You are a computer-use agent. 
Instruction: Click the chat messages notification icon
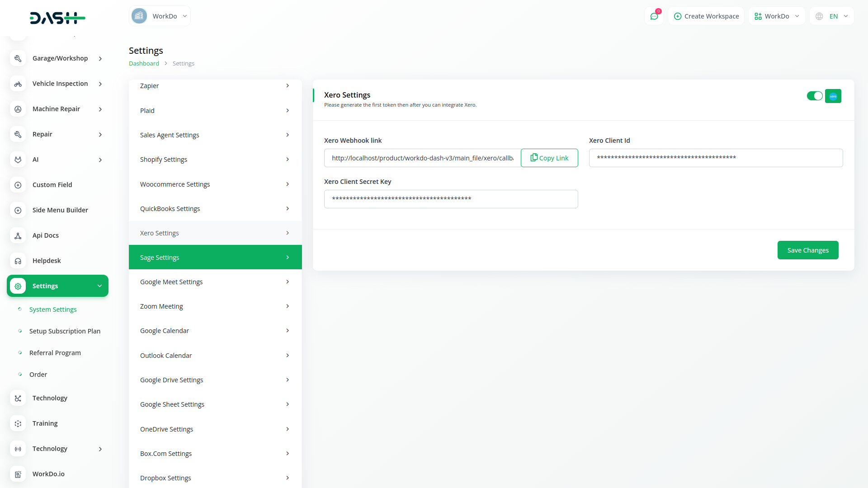654,16
